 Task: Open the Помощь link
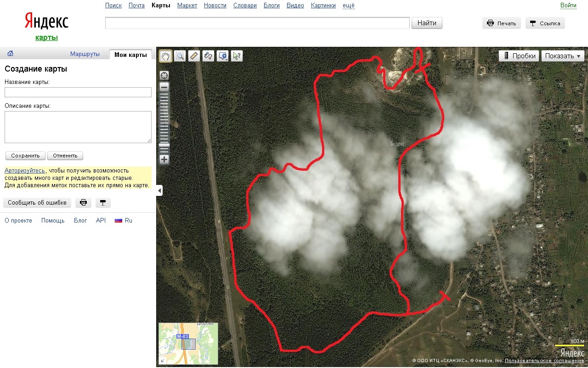[53, 220]
